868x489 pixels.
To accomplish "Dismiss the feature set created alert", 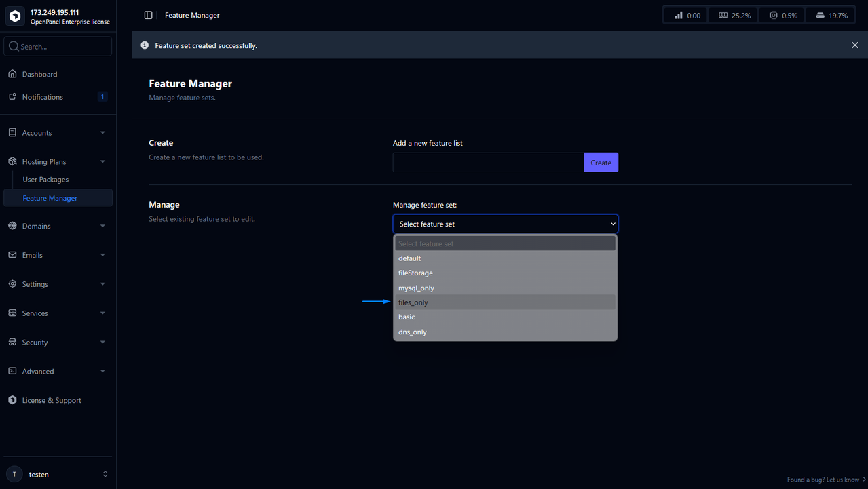I will tap(854, 45).
